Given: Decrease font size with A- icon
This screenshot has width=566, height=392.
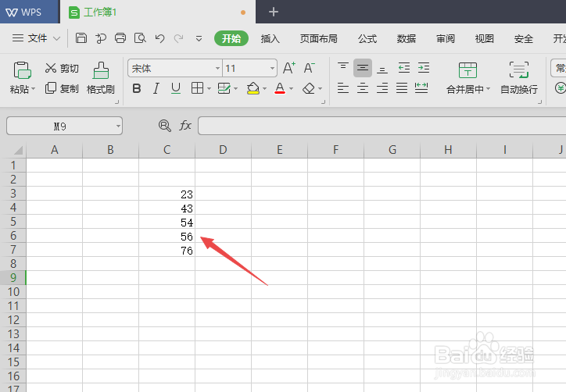Looking at the screenshot, I should [x=309, y=68].
